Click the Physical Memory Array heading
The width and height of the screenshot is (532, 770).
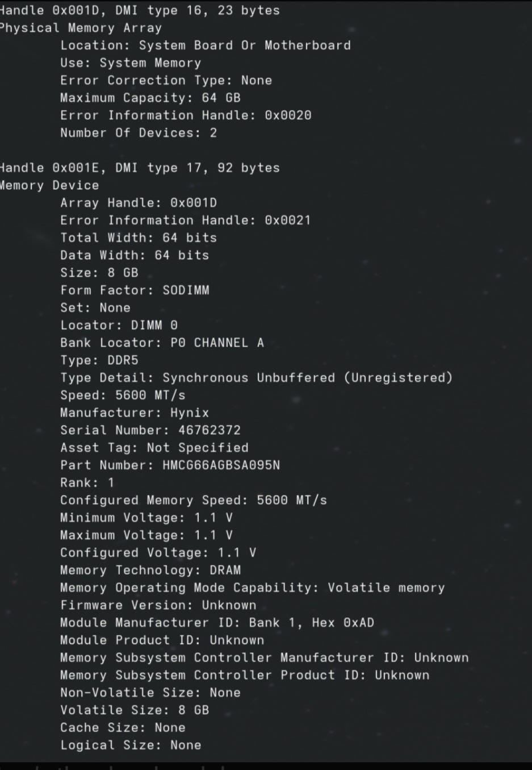81,28
